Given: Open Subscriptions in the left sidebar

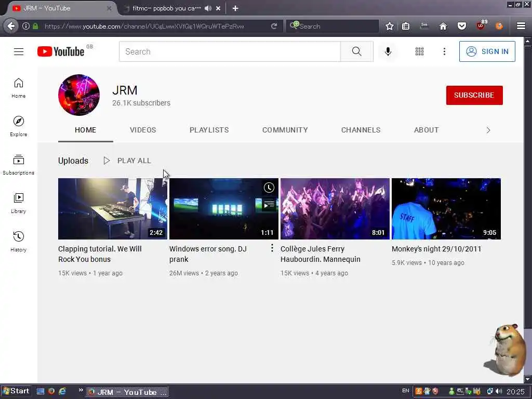Looking at the screenshot, I should [x=19, y=165].
